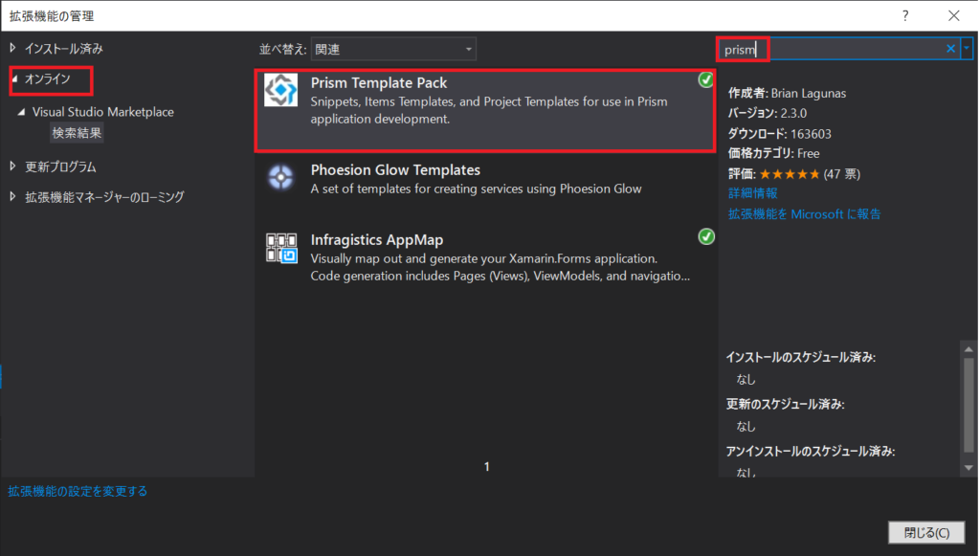The width and height of the screenshot is (980, 556).
Task: Click the Infragistics AppMap icon
Action: point(281,248)
